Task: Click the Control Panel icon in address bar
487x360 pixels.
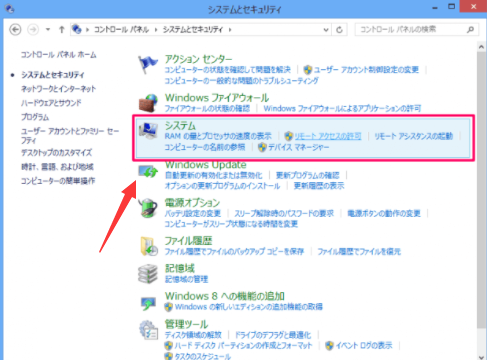Action: coord(77,29)
